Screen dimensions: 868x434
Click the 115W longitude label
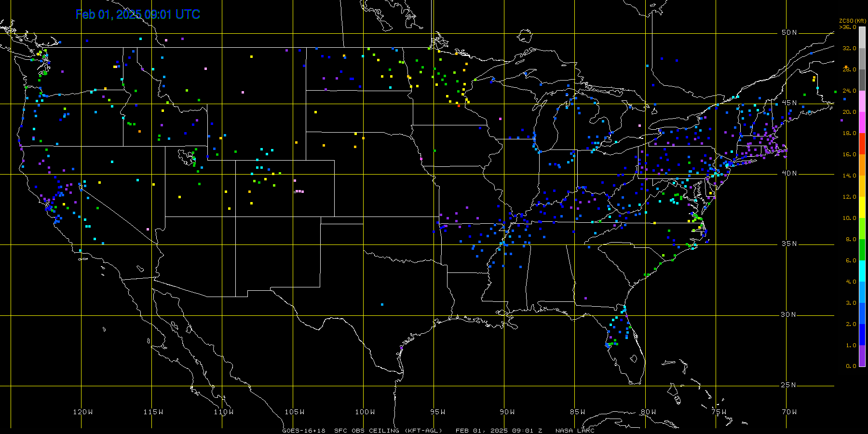coord(153,412)
